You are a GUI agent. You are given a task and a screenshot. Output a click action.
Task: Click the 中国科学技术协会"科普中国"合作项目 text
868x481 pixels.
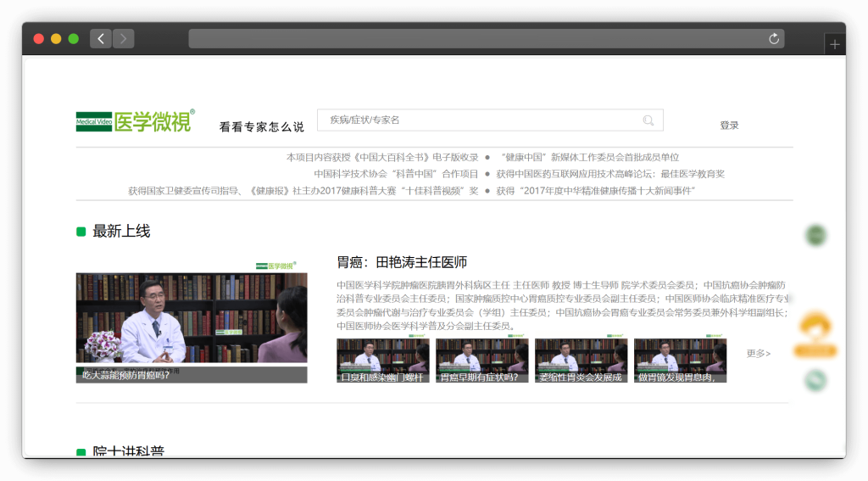click(x=396, y=174)
